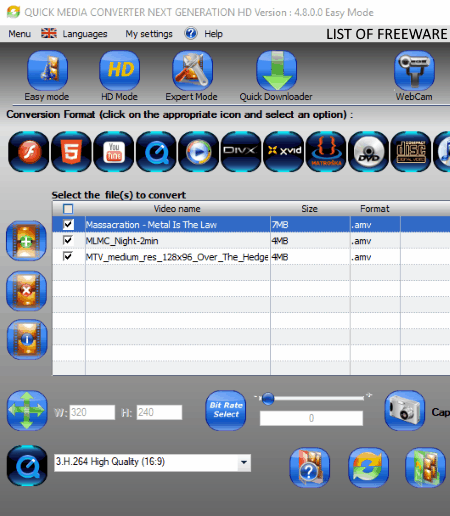The image size is (450, 516).
Task: Click the green filmstrip folder icon
Action: [425, 467]
